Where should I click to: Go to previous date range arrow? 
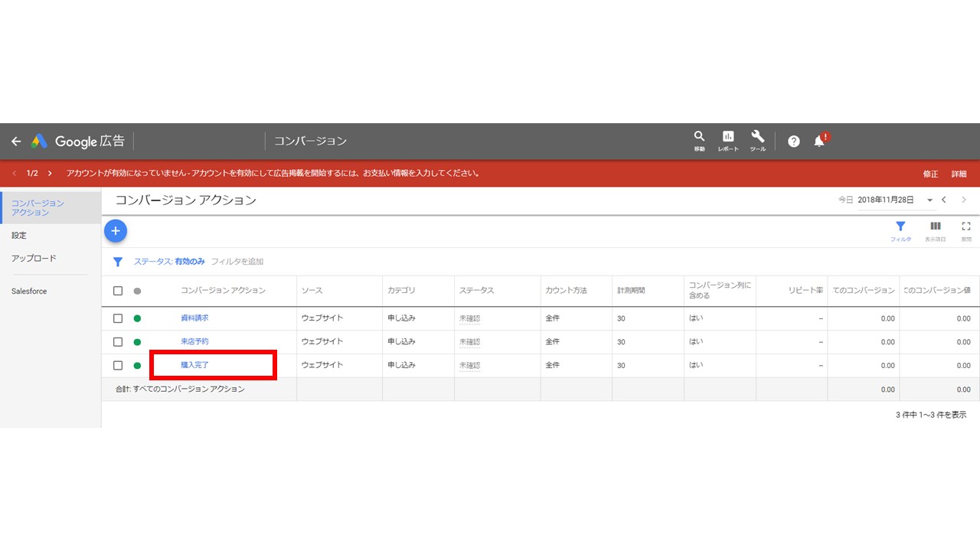point(944,200)
